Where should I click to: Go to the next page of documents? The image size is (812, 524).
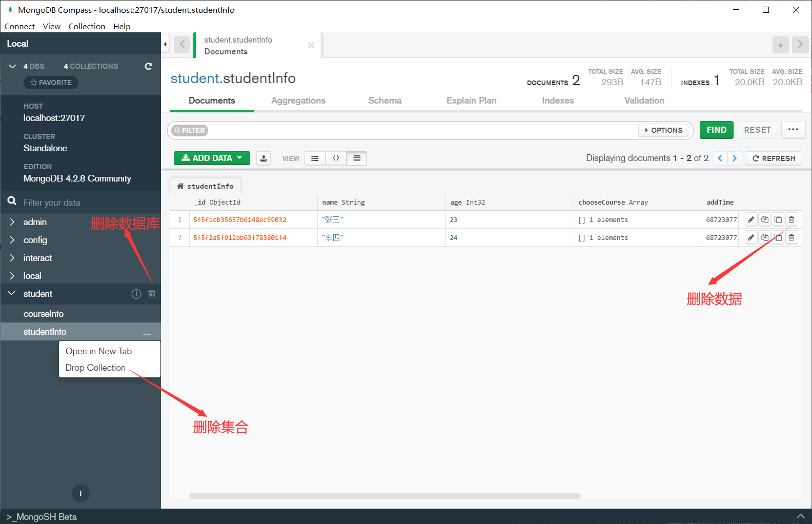point(735,158)
